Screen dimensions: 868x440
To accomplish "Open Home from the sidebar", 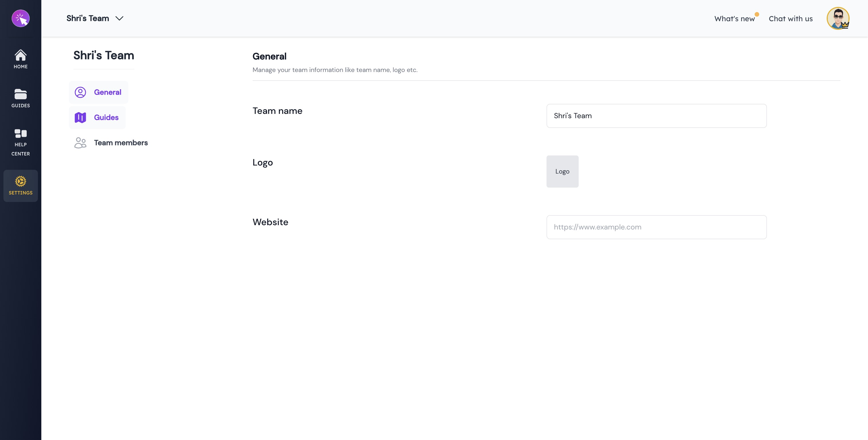I will click(21, 59).
